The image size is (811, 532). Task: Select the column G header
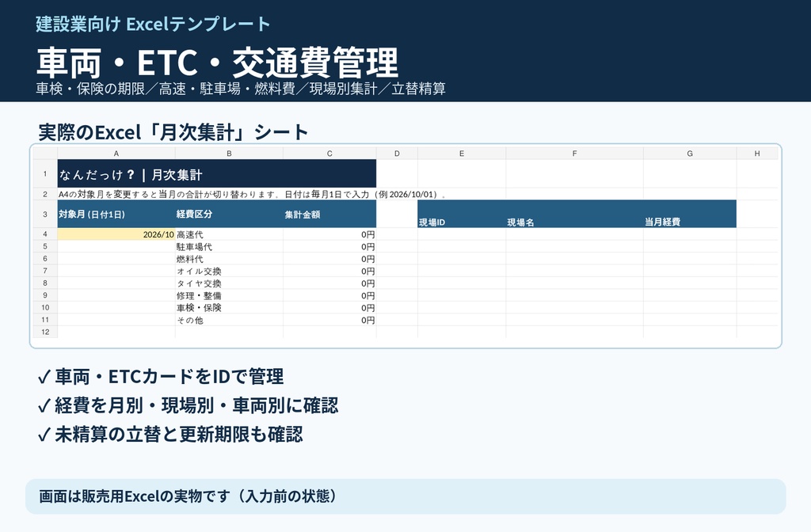[x=690, y=154]
